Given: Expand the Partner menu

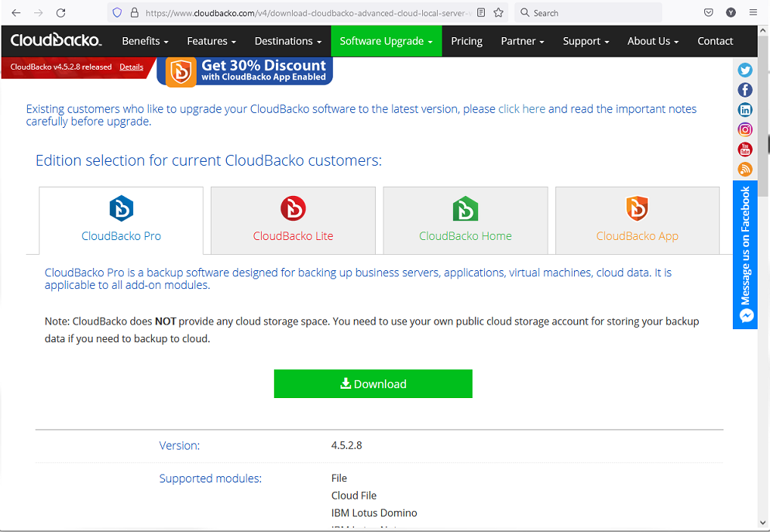Looking at the screenshot, I should 522,41.
